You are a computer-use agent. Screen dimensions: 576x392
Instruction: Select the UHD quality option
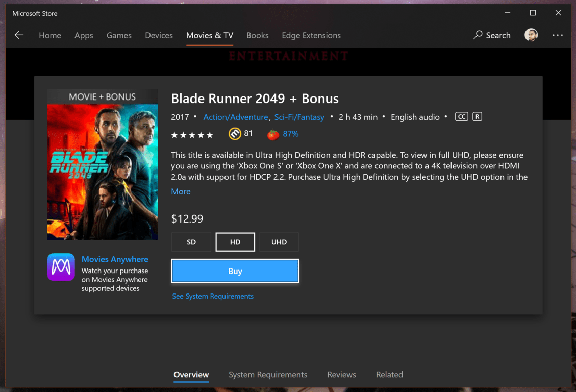[279, 242]
